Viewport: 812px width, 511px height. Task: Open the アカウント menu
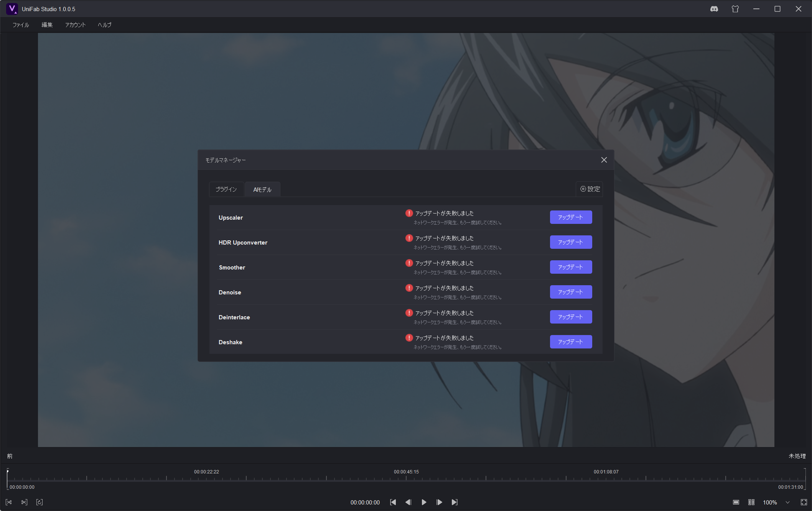(x=76, y=25)
